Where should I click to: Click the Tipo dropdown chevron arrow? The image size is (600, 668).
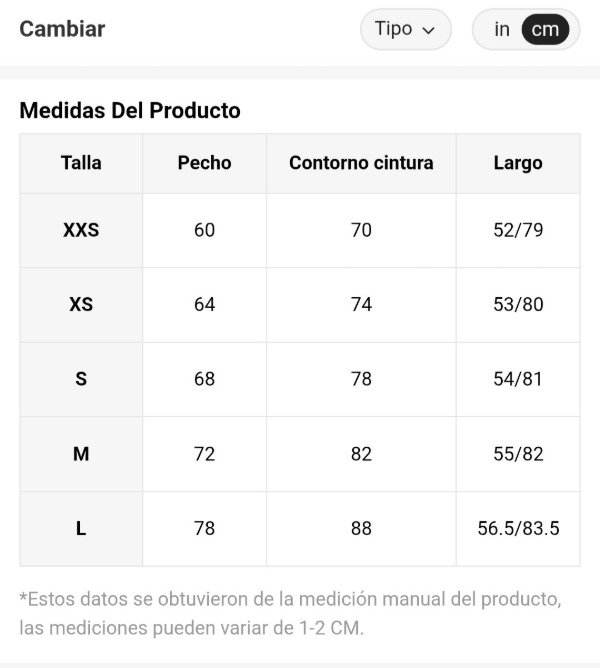point(429,30)
